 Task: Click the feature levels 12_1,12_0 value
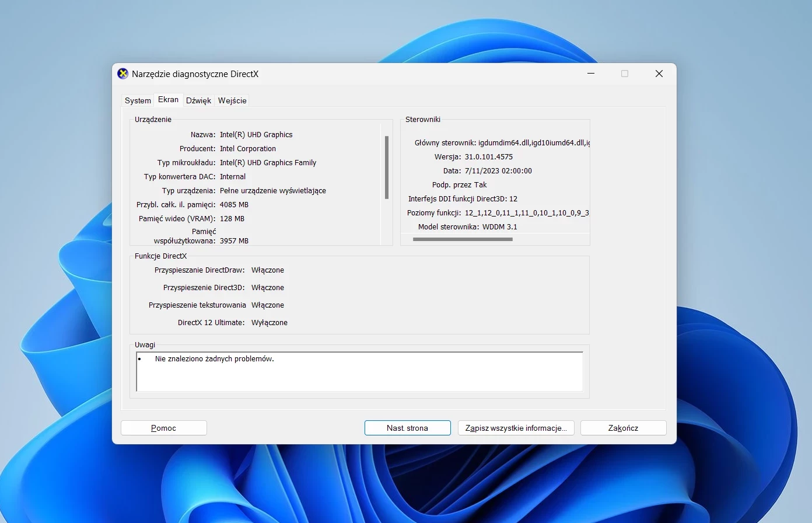[527, 212]
